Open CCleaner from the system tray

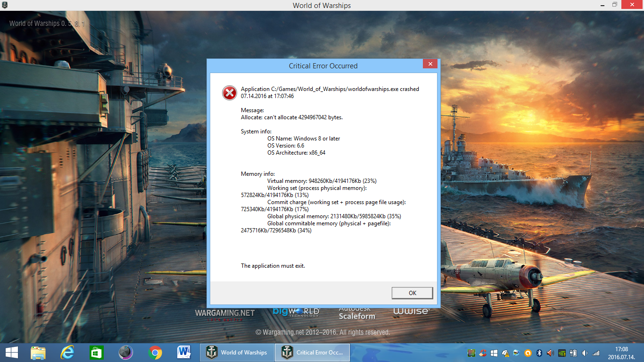[482, 353]
